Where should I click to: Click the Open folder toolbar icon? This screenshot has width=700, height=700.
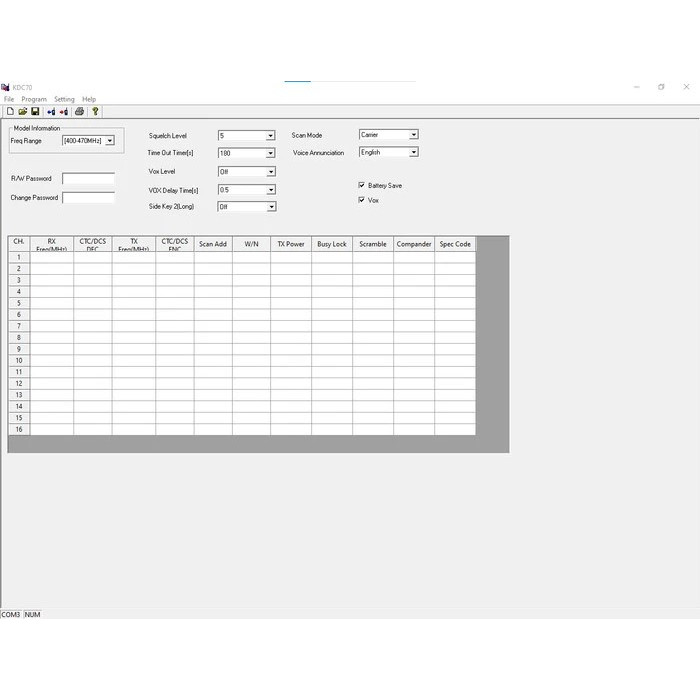tap(22, 111)
